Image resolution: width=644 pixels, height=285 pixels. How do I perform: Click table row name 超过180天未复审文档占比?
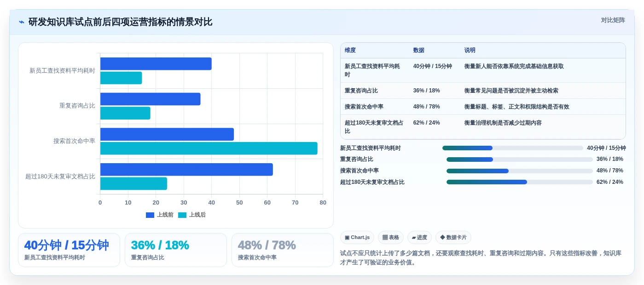374,127
